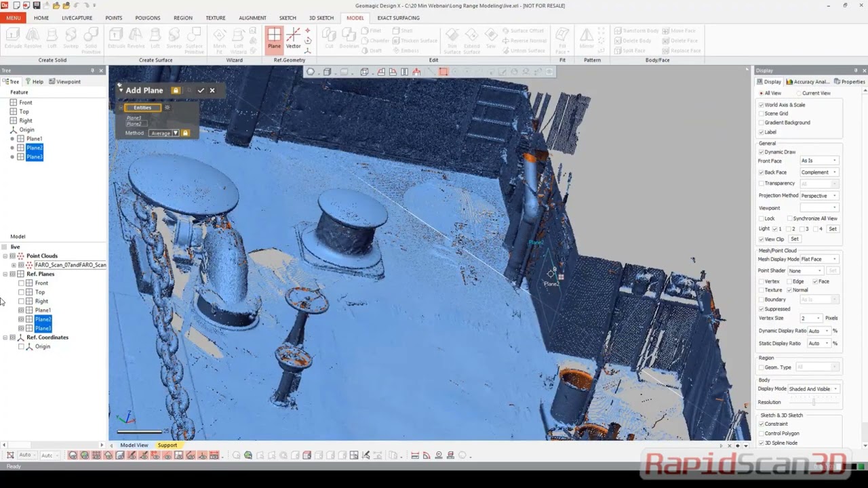
Task: Toggle the Transparency checkbox
Action: pos(761,184)
